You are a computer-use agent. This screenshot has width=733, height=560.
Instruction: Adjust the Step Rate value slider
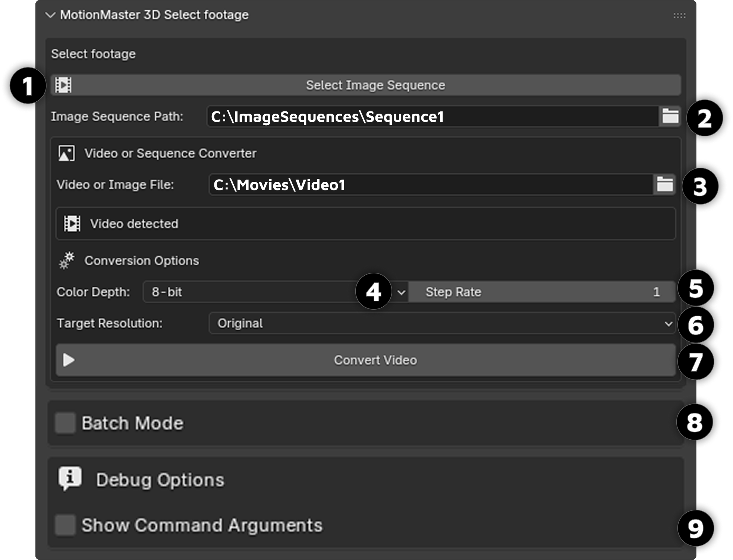click(541, 292)
